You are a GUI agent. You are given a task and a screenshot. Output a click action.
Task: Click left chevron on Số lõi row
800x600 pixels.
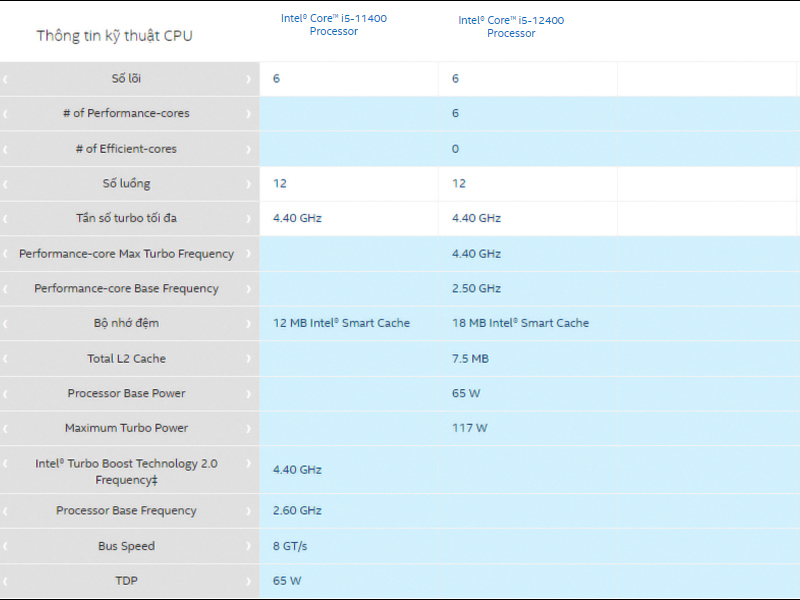click(x=5, y=79)
